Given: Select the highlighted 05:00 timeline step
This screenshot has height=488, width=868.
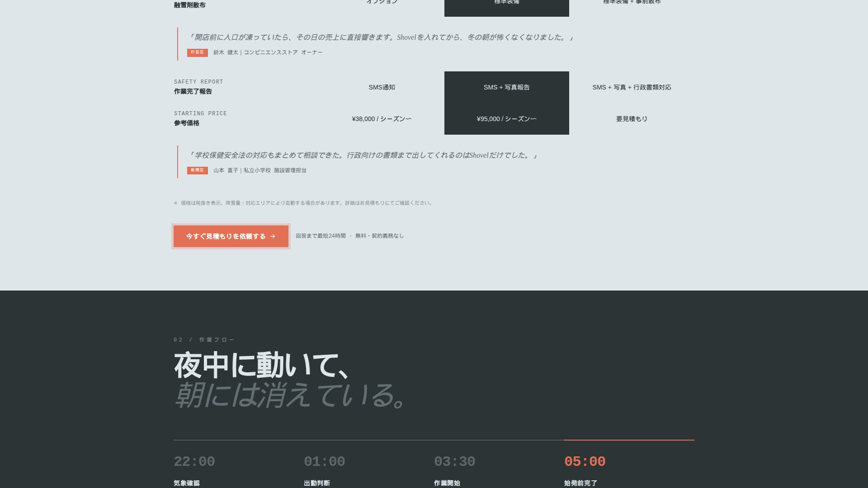Looking at the screenshot, I should (x=585, y=461).
